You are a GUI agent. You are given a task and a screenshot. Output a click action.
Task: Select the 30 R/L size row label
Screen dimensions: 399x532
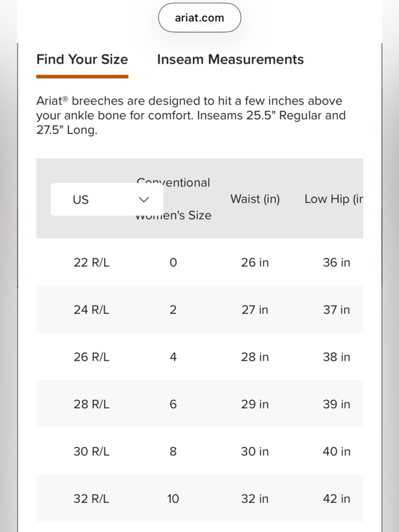[x=91, y=451]
